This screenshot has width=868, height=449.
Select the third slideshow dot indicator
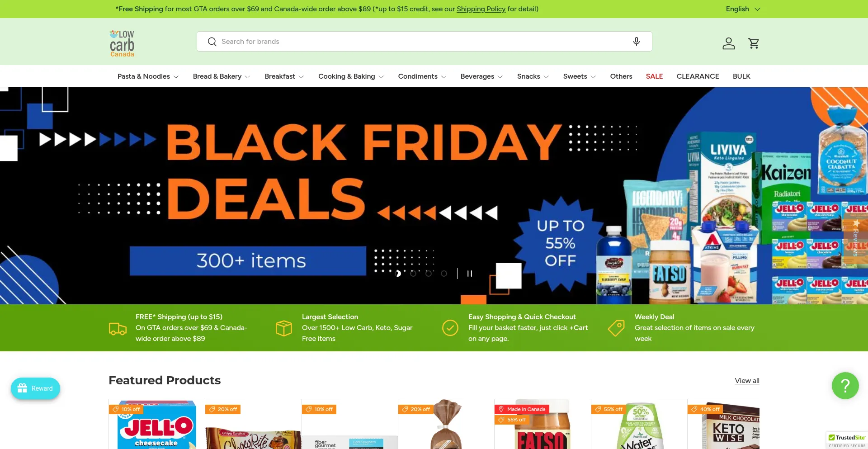click(x=429, y=274)
